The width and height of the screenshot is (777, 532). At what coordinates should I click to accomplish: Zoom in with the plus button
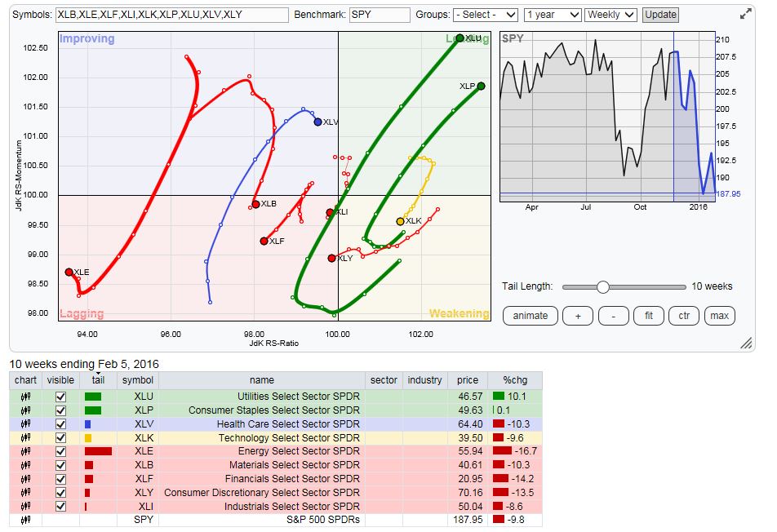tap(578, 316)
